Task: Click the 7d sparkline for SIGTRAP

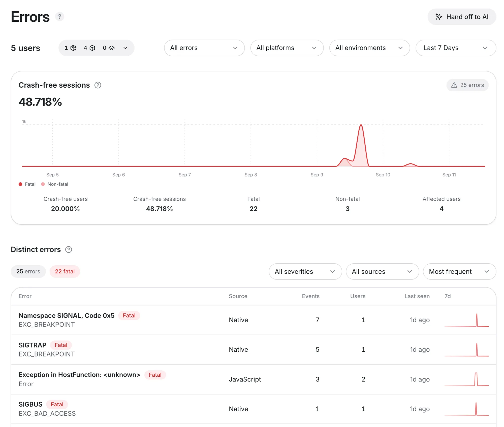Action: point(466,349)
